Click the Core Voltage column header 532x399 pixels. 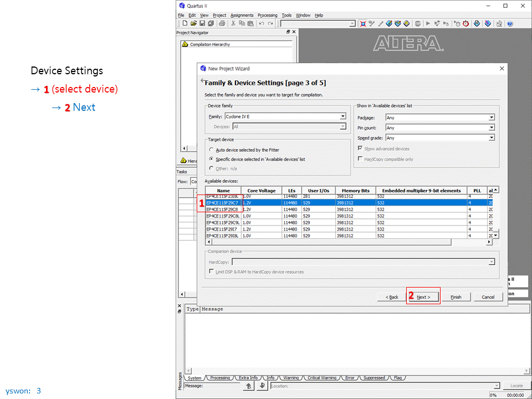261,191
